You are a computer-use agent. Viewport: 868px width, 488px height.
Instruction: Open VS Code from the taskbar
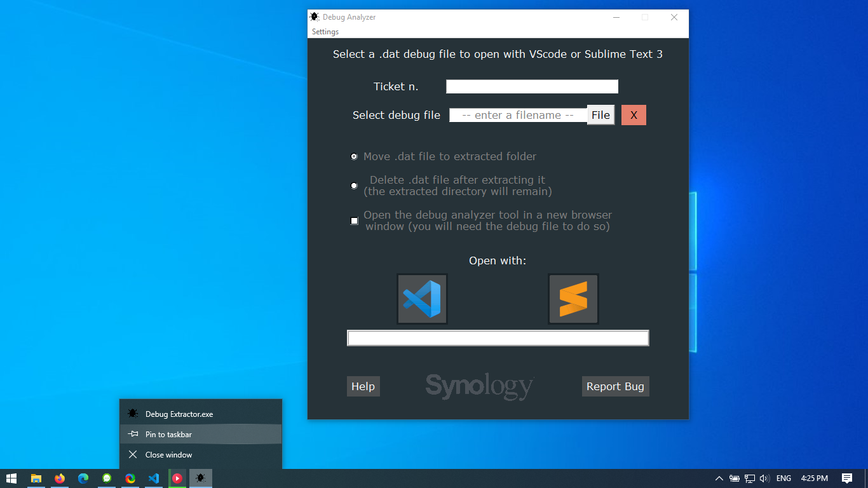click(x=154, y=478)
